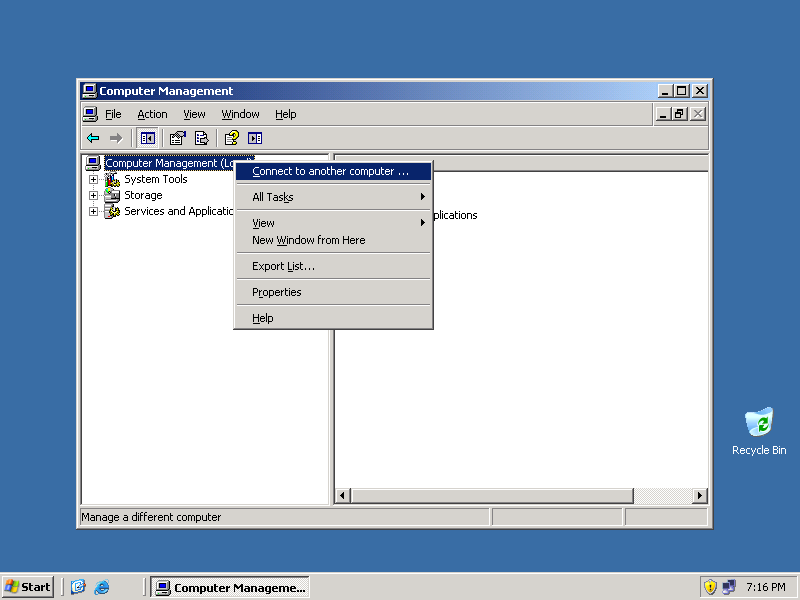
Task: Open the All Tasks submenu
Action: [x=333, y=197]
